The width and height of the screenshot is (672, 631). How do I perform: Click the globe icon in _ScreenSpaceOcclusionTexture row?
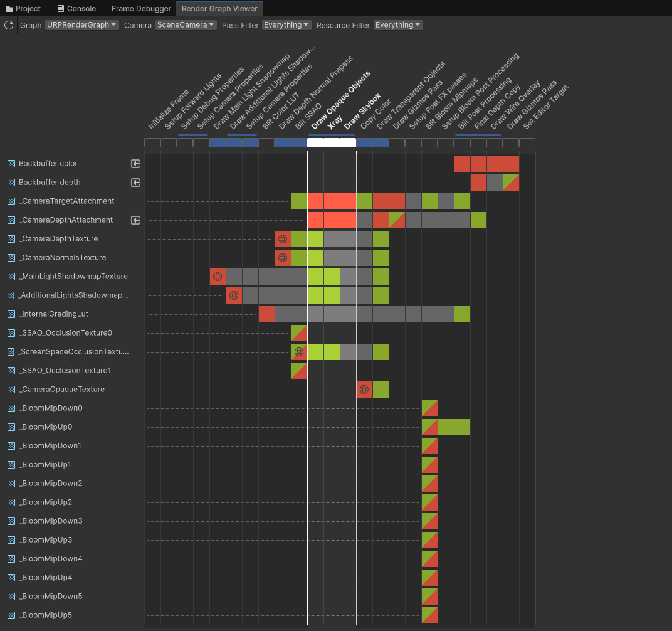pos(299,352)
